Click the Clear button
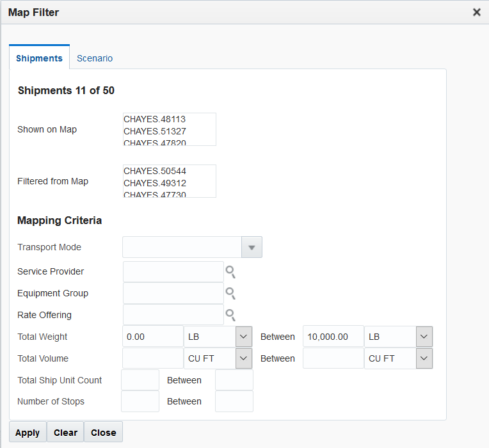This screenshot has width=489, height=448. click(x=65, y=433)
